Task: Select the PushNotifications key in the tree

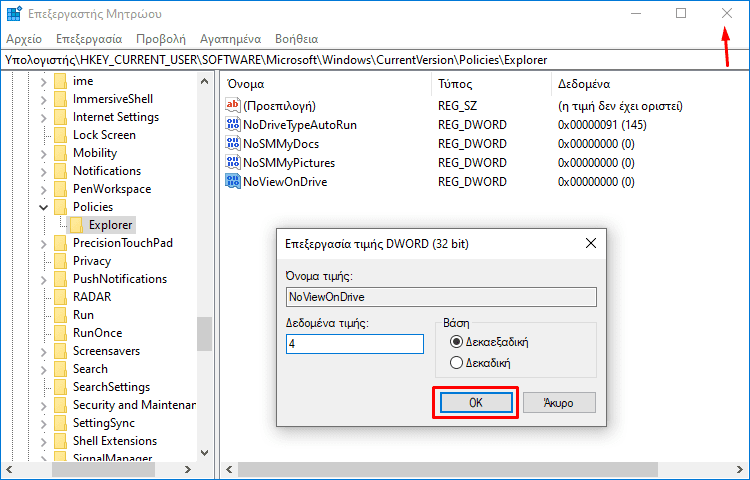Action: pyautogui.click(x=120, y=279)
